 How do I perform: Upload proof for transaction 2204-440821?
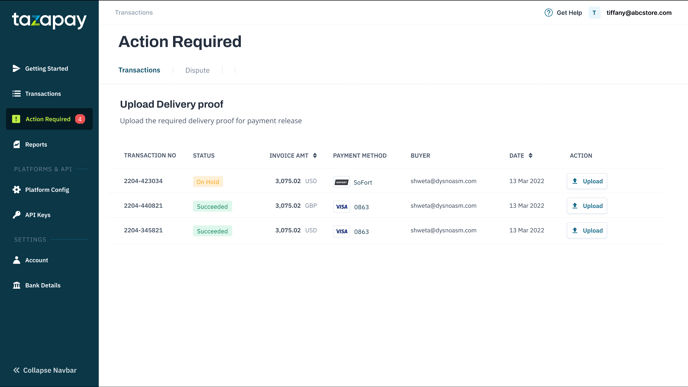point(587,206)
